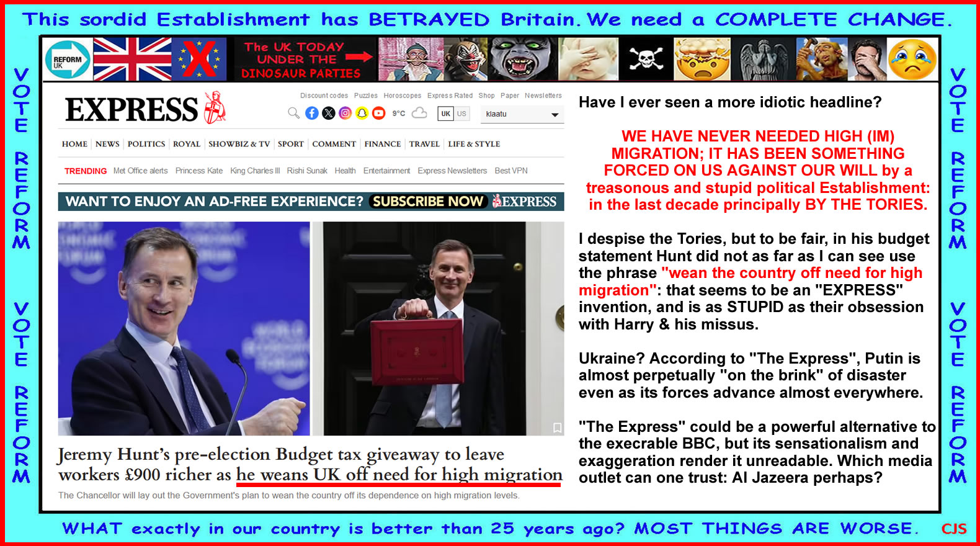980x546 pixels.
Task: Click the cloud weather icon
Action: tap(420, 113)
